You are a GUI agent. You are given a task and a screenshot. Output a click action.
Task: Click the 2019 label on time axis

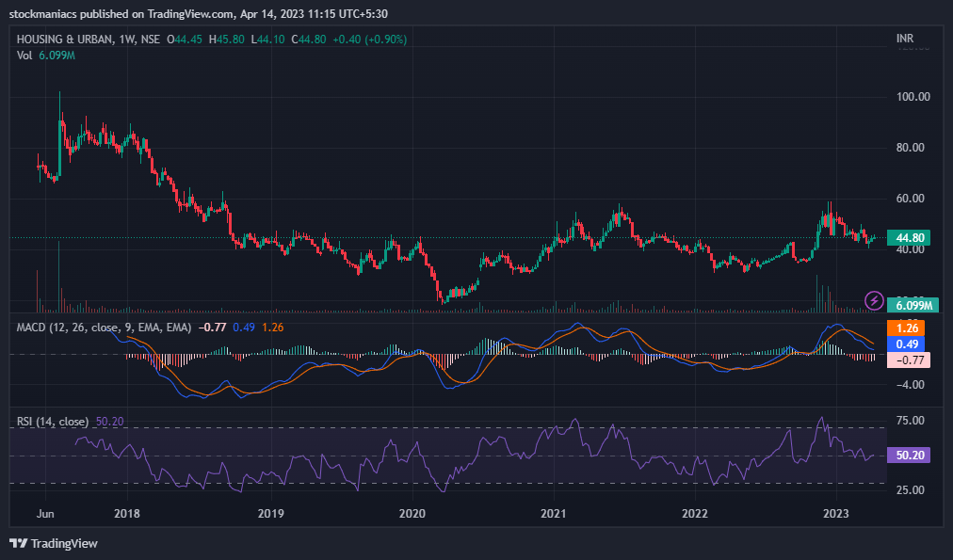pyautogui.click(x=270, y=514)
